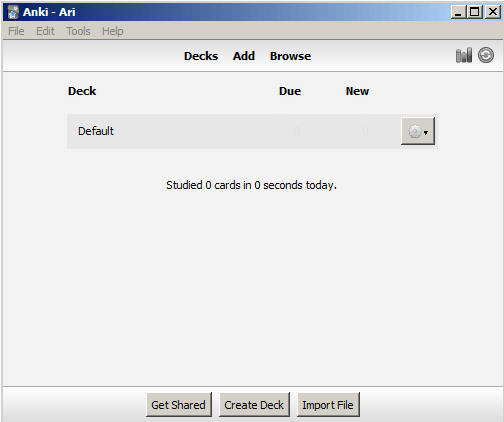Click the Import File button
The image size is (504, 422).
click(328, 405)
